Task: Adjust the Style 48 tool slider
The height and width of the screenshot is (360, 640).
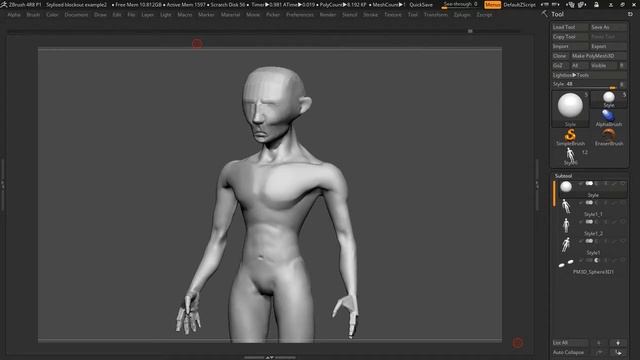Action: (585, 84)
